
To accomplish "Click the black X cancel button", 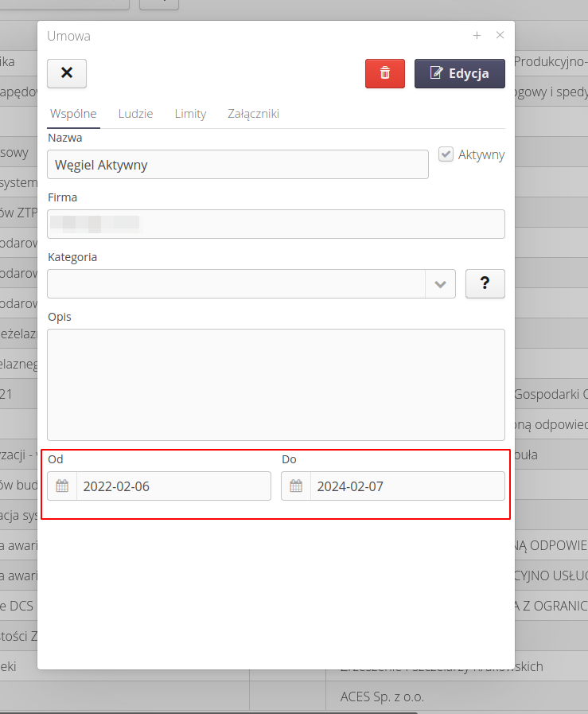I will click(x=67, y=73).
